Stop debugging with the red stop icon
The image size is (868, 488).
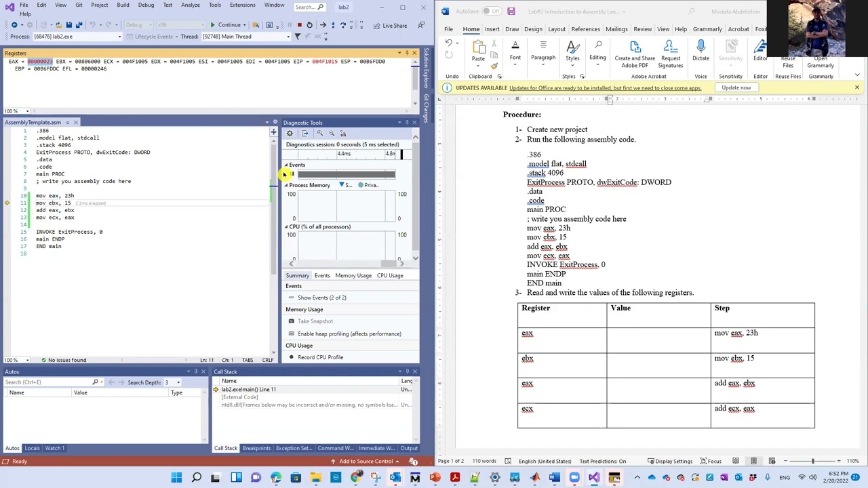point(299,25)
